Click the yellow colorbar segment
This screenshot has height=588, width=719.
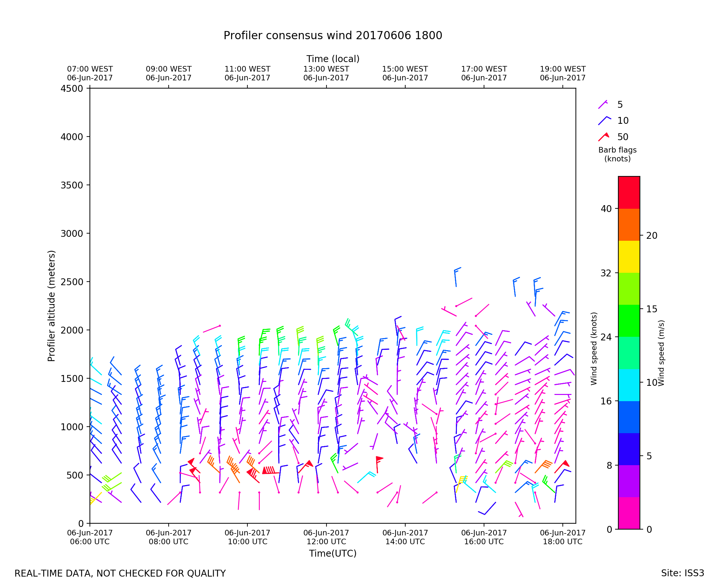pos(629,257)
